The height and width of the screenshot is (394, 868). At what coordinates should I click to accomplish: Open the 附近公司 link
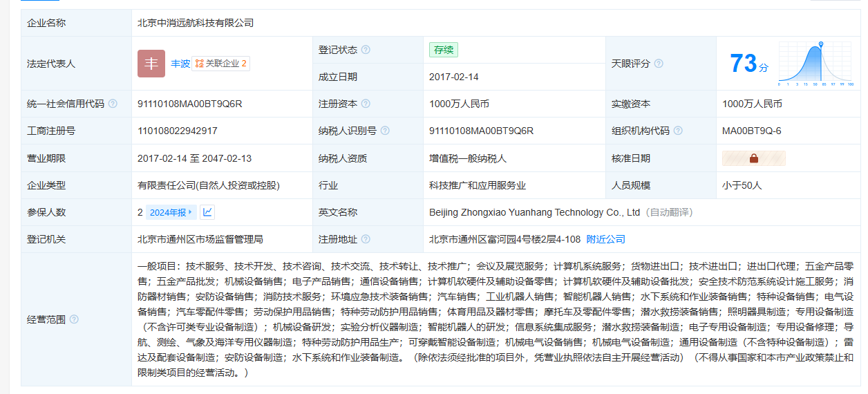tap(605, 239)
